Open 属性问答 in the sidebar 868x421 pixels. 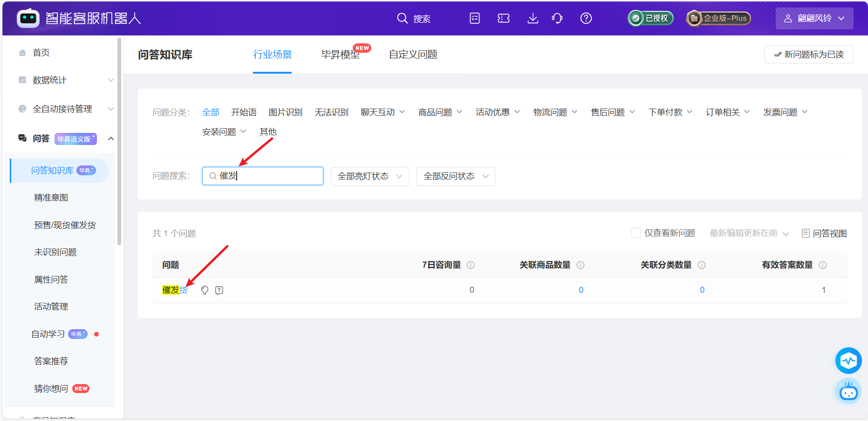[51, 280]
